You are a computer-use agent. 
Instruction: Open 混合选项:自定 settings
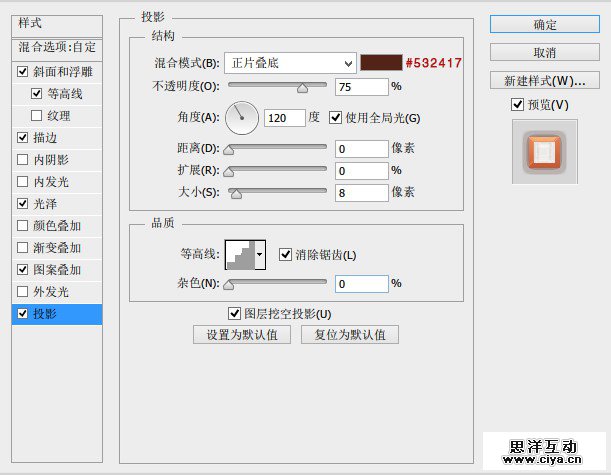point(56,47)
